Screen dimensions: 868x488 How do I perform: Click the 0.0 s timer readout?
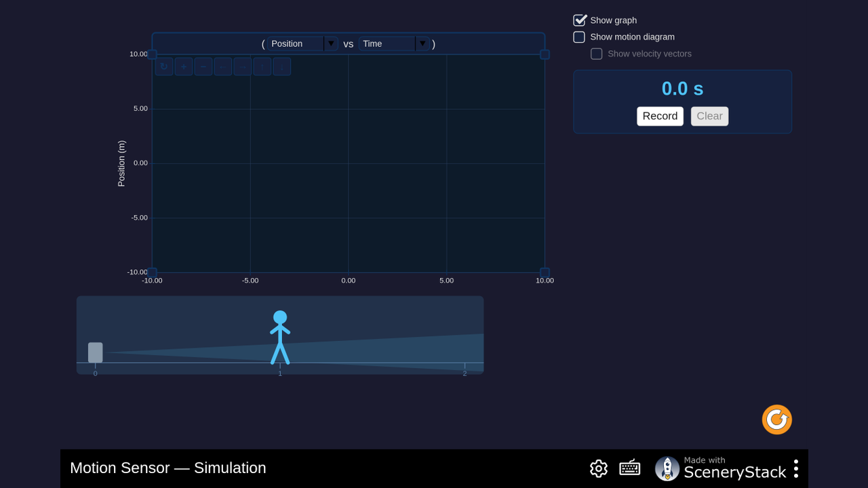pos(682,89)
